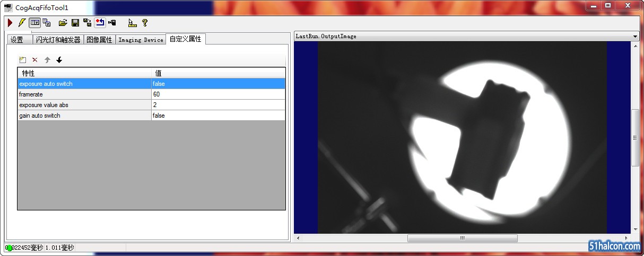The height and width of the screenshot is (256, 644).
Task: Open the floating image window icon
Action: pos(47,23)
